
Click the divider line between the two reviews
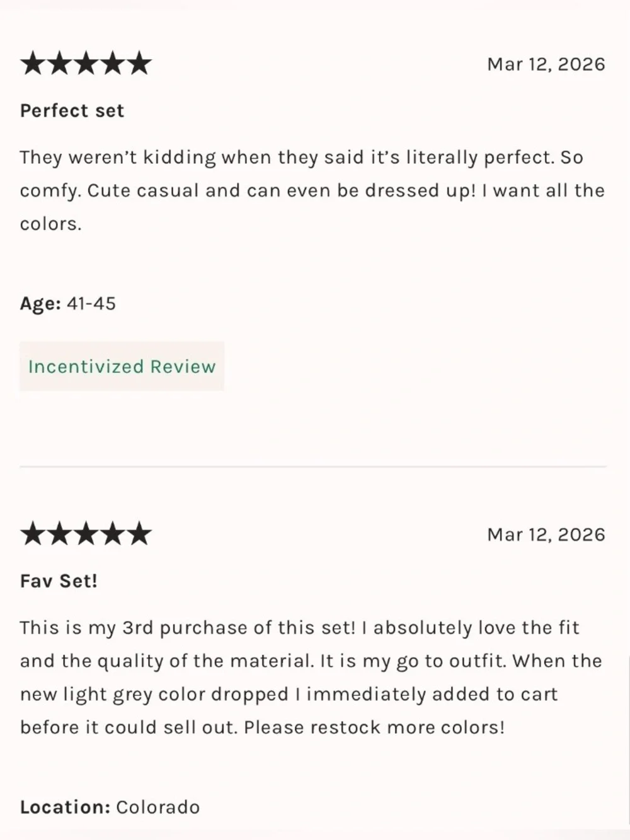[x=313, y=466]
